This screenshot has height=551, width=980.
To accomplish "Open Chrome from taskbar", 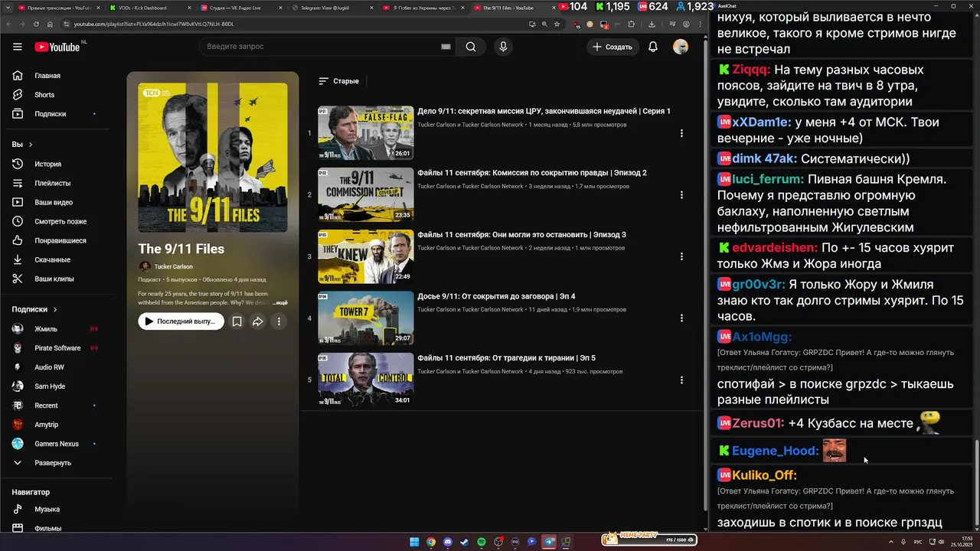I will tap(431, 542).
